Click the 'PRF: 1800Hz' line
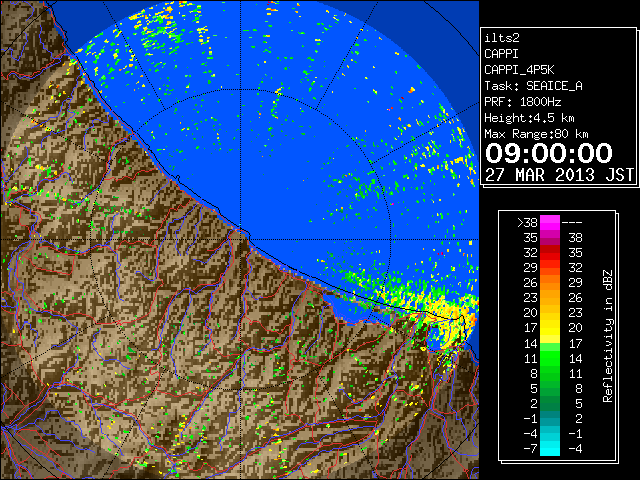Screen dimensions: 640x480 tap(522, 102)
